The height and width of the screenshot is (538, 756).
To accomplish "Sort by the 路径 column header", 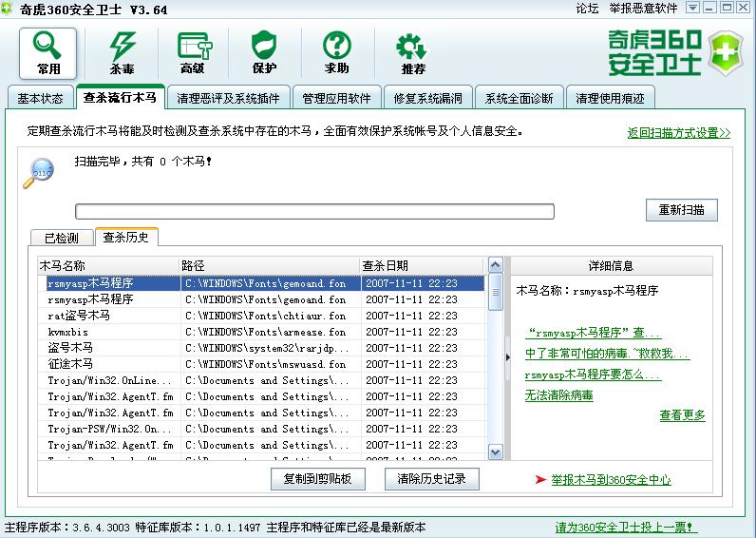I will point(270,266).
